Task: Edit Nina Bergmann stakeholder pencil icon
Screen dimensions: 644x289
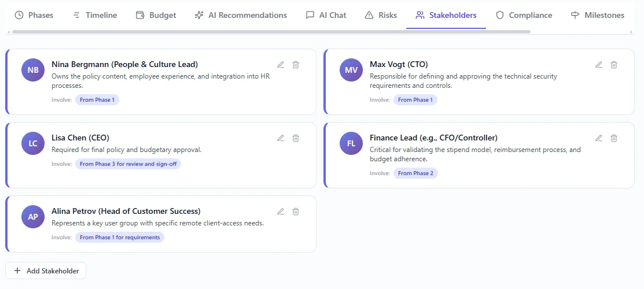Action: point(281,65)
